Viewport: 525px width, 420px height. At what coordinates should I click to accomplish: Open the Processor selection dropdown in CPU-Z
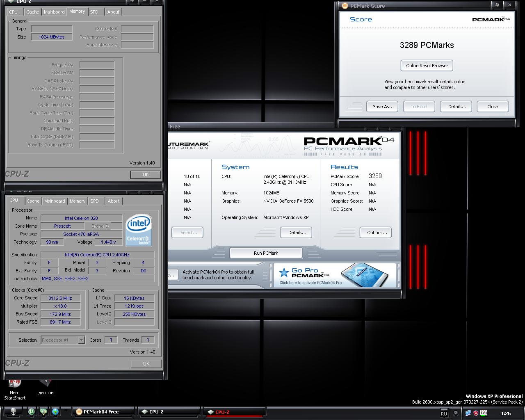81,340
